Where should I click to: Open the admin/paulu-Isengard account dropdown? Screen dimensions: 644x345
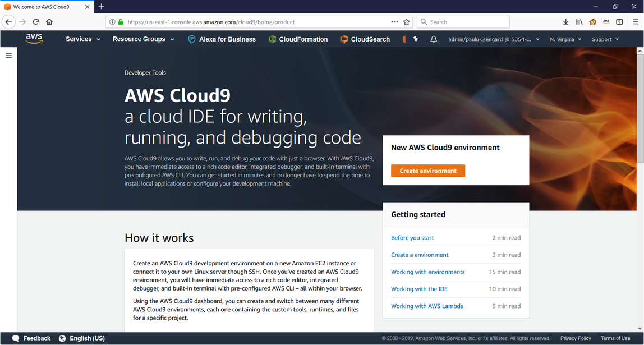(494, 39)
